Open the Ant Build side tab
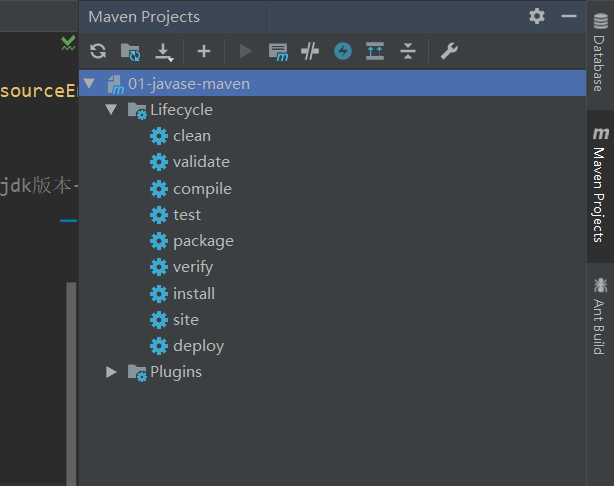 [x=599, y=314]
